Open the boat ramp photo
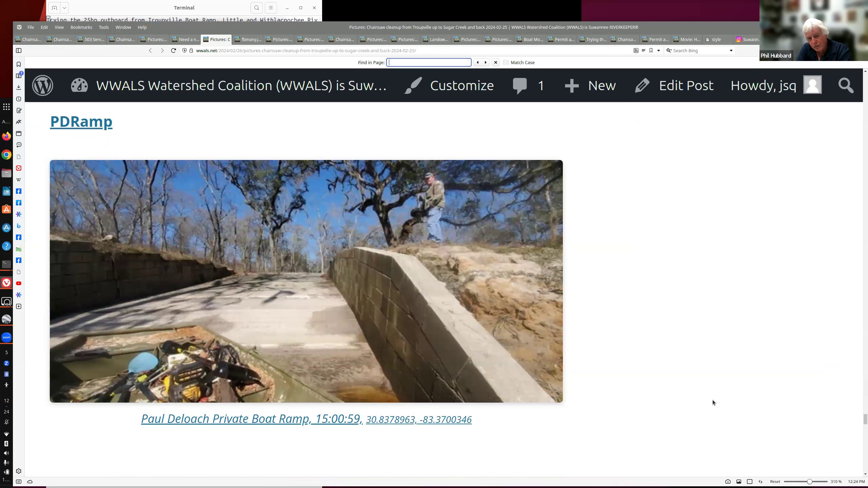 (x=306, y=281)
